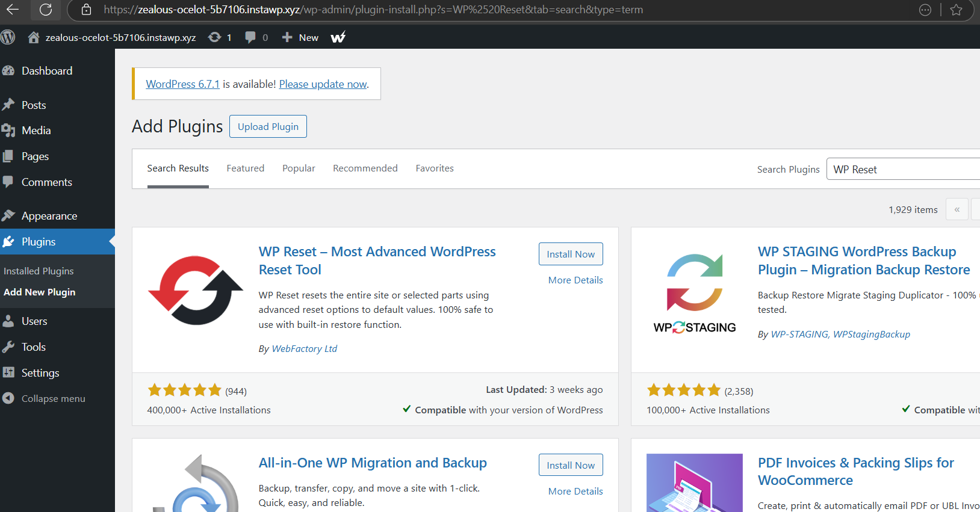Viewport: 980px width, 512px height.
Task: Click the browser back arrow
Action: pyautogui.click(x=13, y=10)
